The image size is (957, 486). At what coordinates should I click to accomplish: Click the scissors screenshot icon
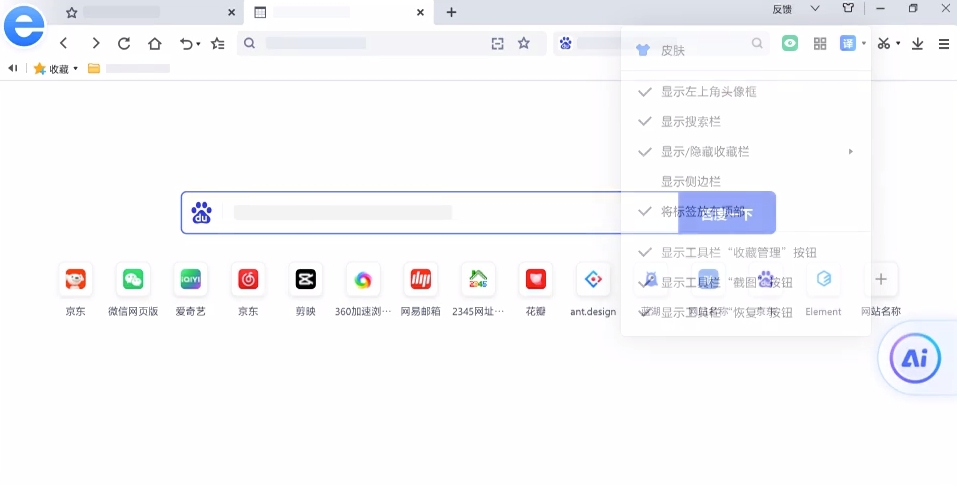tap(884, 43)
